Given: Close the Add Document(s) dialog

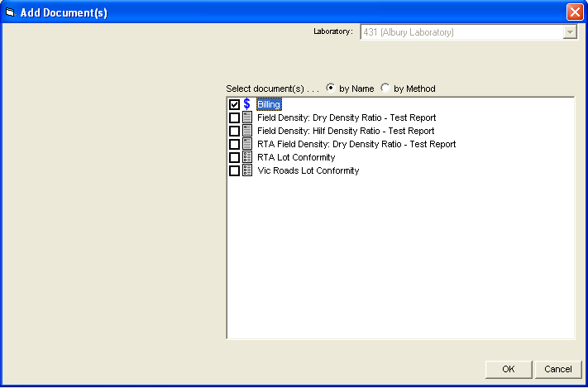Looking at the screenshot, I should click(574, 13).
